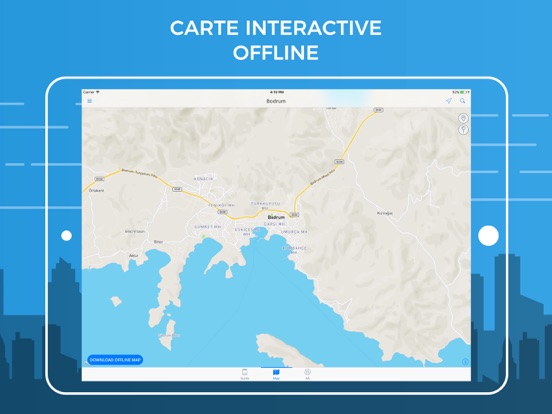Select the Map tab

[x=276, y=374]
